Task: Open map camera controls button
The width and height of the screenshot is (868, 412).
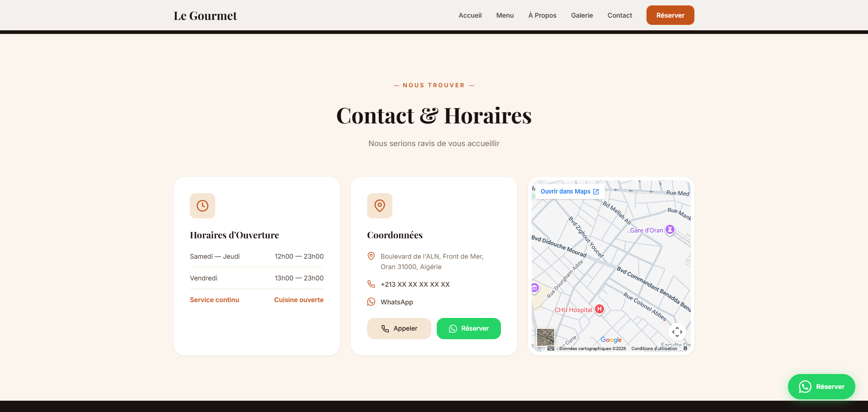Action: (x=677, y=332)
